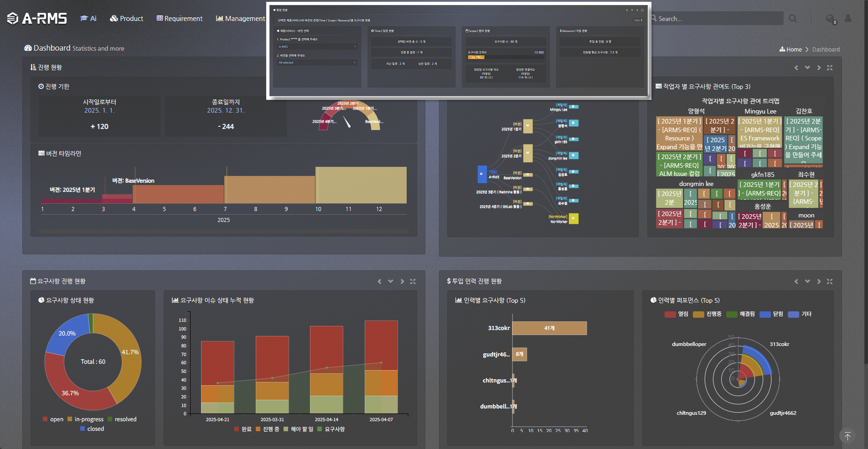
Task: Click the scroll-to-top arrow button
Action: click(x=847, y=436)
